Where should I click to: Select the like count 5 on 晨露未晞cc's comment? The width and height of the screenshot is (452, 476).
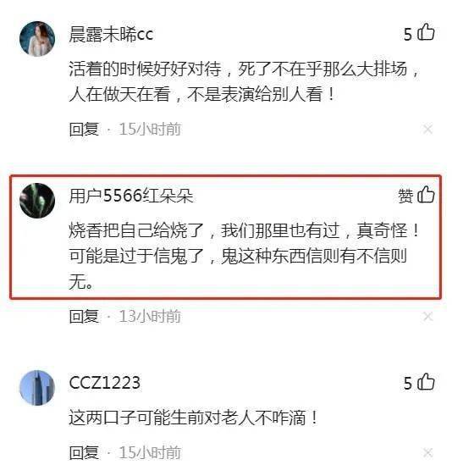pyautogui.click(x=408, y=35)
